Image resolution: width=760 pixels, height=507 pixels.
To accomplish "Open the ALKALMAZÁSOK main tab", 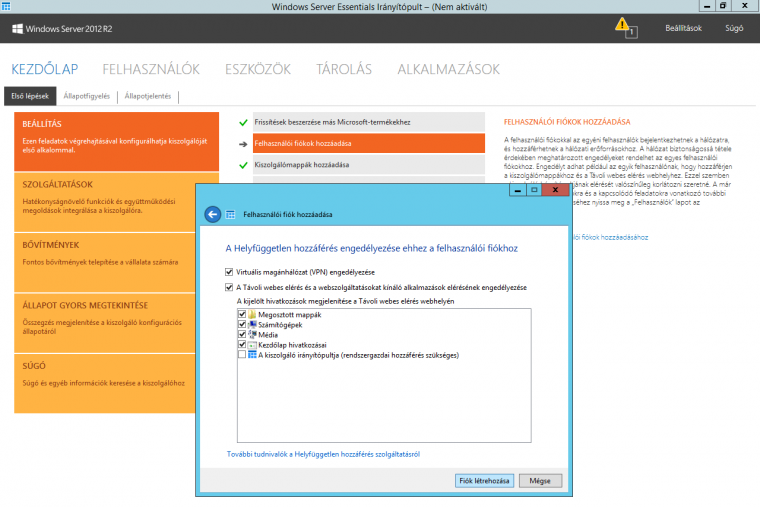I will (x=448, y=69).
